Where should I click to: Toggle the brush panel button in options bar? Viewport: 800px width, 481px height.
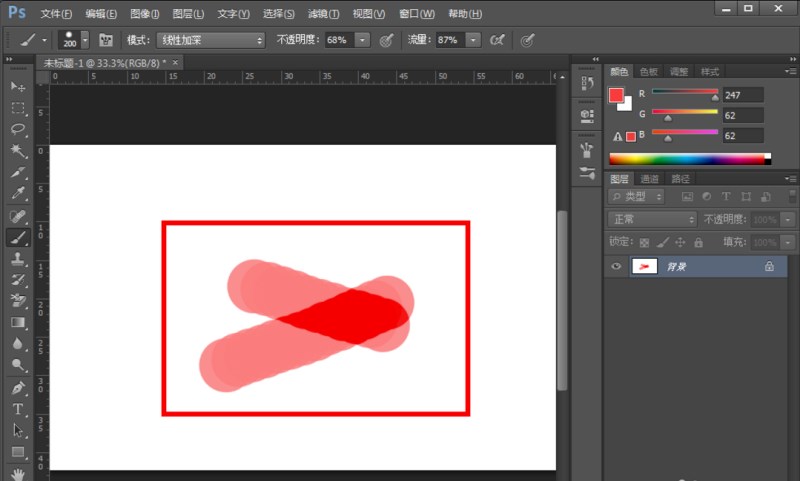point(105,40)
